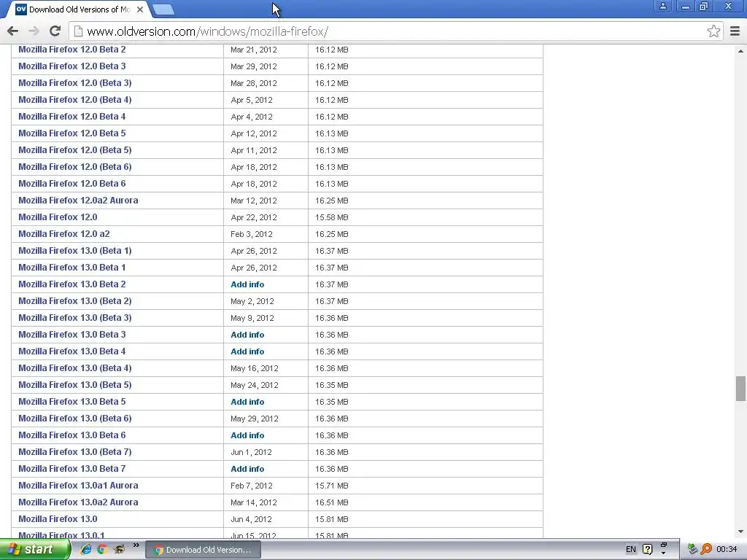Click the date Apr 22, 2012

pyautogui.click(x=254, y=217)
